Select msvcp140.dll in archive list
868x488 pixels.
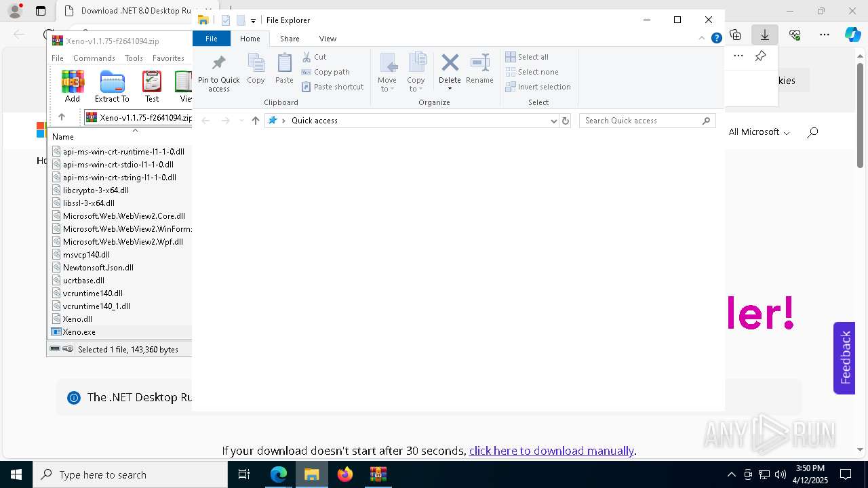point(86,255)
